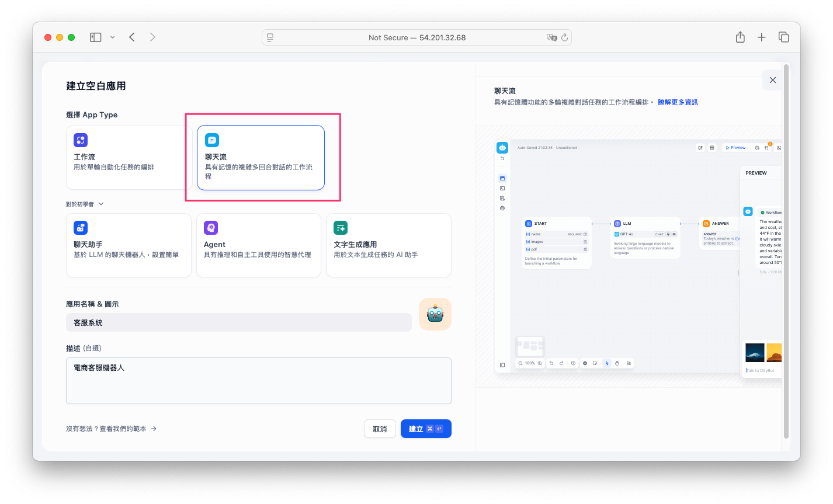Close the preview panel with X
The image size is (833, 504).
772,80
